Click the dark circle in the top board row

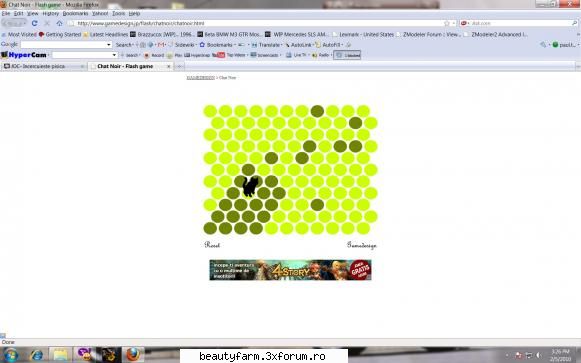pos(317,111)
